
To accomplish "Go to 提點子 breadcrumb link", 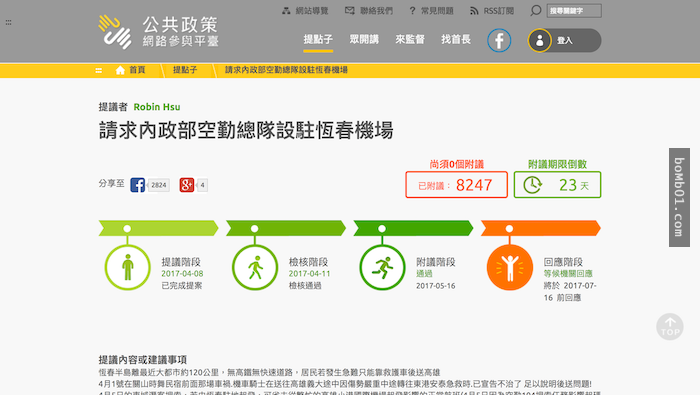I will coord(185,70).
